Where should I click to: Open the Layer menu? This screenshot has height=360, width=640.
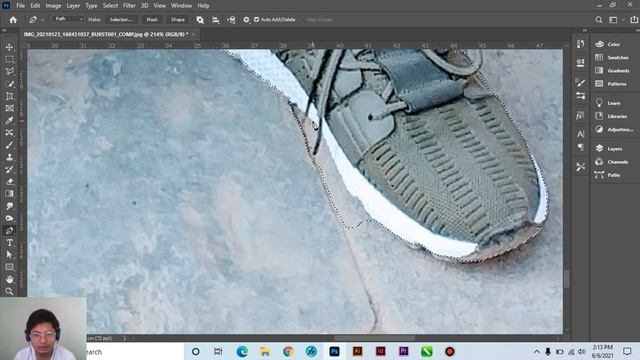coord(73,6)
